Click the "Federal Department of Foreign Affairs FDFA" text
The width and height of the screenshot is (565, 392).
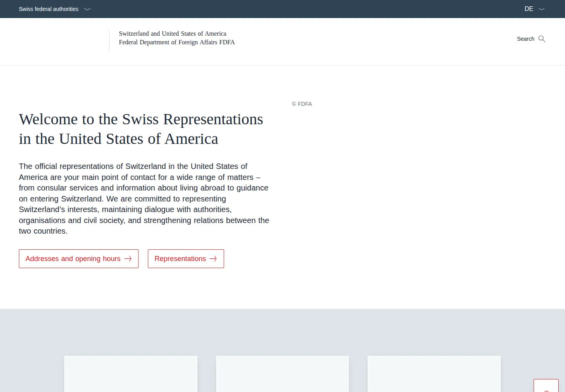point(177,42)
